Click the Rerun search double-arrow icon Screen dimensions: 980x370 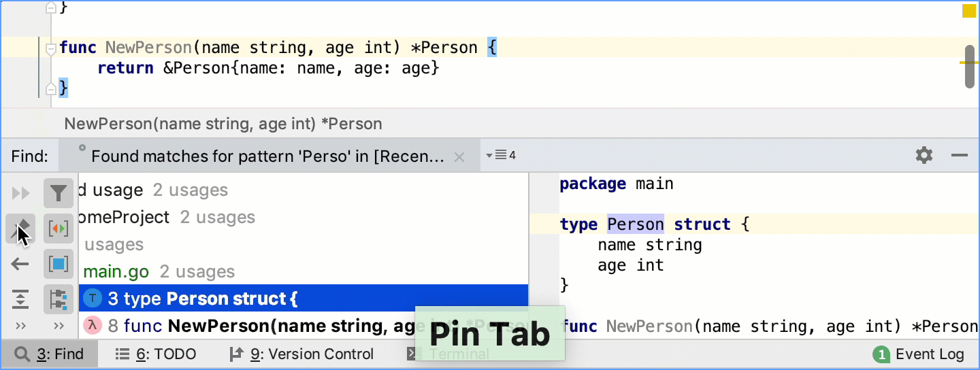[x=21, y=194]
